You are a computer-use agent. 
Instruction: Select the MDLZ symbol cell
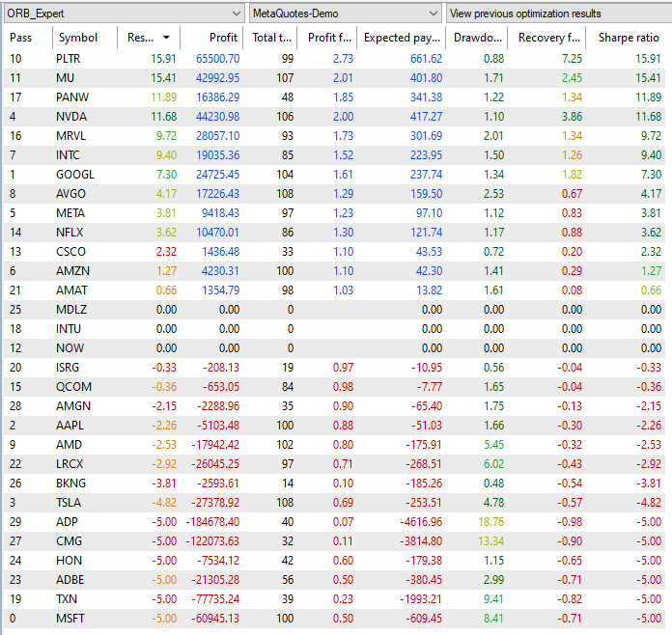pos(71,310)
